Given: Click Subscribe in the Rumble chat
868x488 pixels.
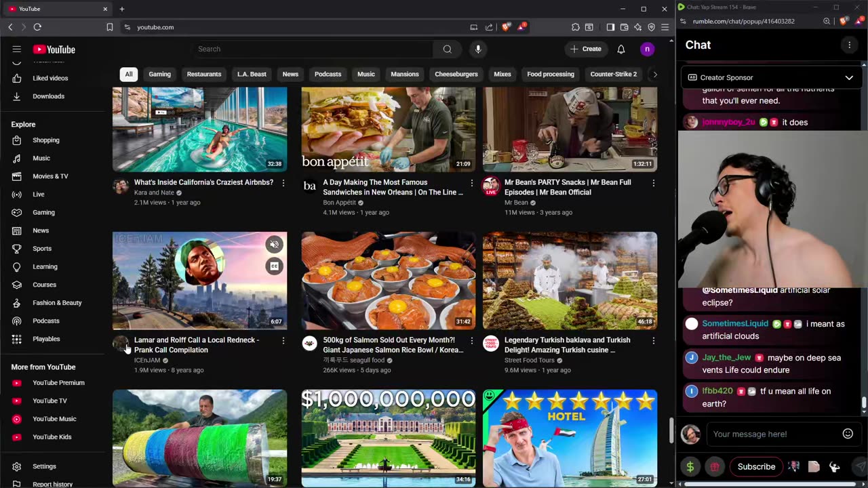Looking at the screenshot, I should pyautogui.click(x=756, y=466).
